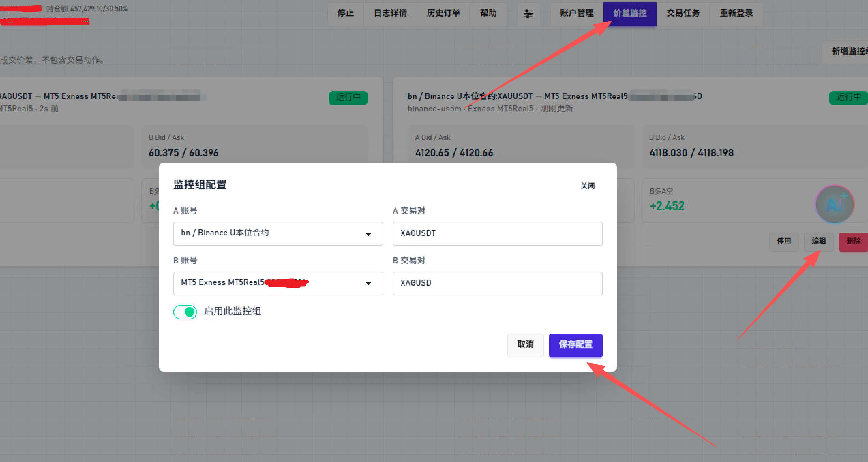Click 编辑 on the XAUUSDT card
Image resolution: width=868 pixels, height=462 pixels.
tap(819, 242)
